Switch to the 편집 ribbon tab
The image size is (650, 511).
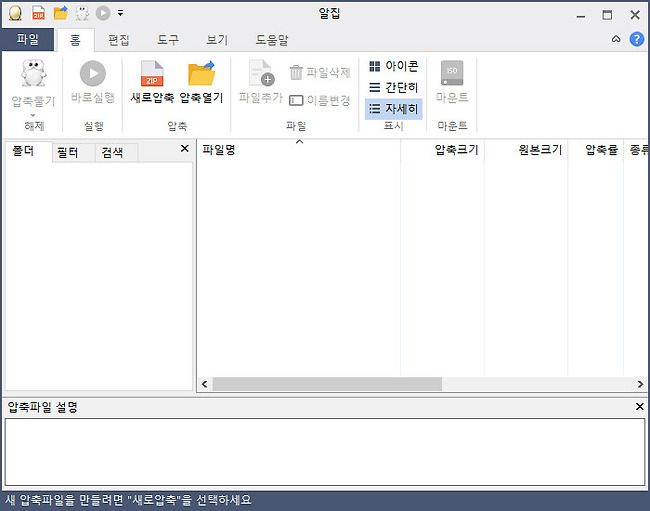[x=119, y=40]
